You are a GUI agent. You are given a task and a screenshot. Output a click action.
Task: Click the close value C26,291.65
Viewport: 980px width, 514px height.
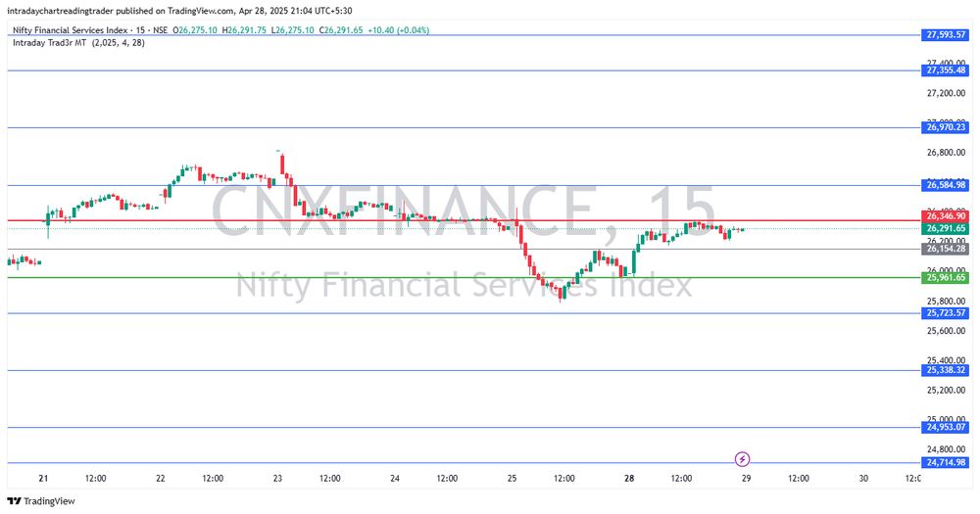341,30
